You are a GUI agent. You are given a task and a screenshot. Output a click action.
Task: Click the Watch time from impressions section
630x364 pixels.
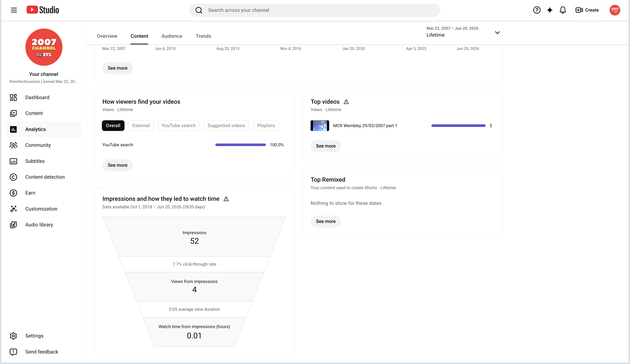pos(194,332)
